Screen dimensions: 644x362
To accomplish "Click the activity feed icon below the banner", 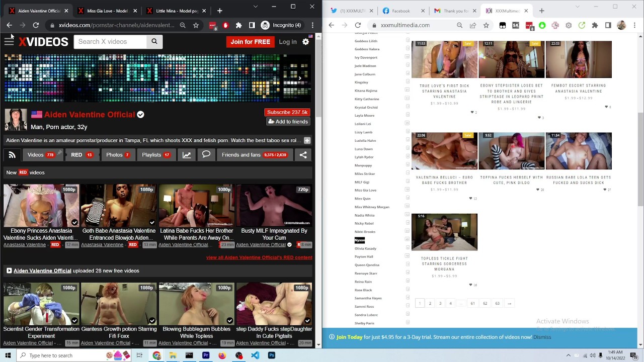I will (x=12, y=154).
